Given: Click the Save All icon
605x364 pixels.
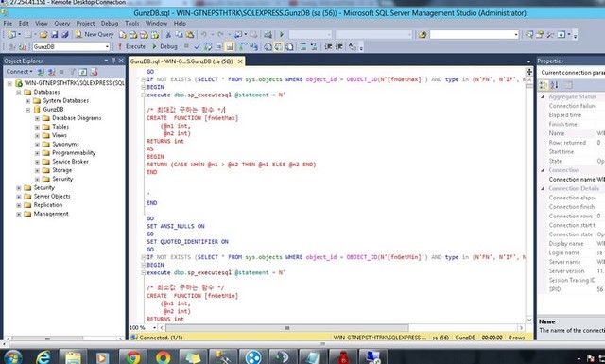Looking at the screenshot, I should tap(65, 35).
